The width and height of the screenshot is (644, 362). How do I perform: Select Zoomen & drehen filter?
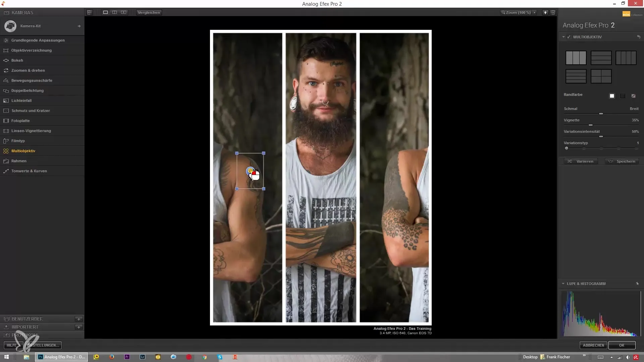(42, 70)
